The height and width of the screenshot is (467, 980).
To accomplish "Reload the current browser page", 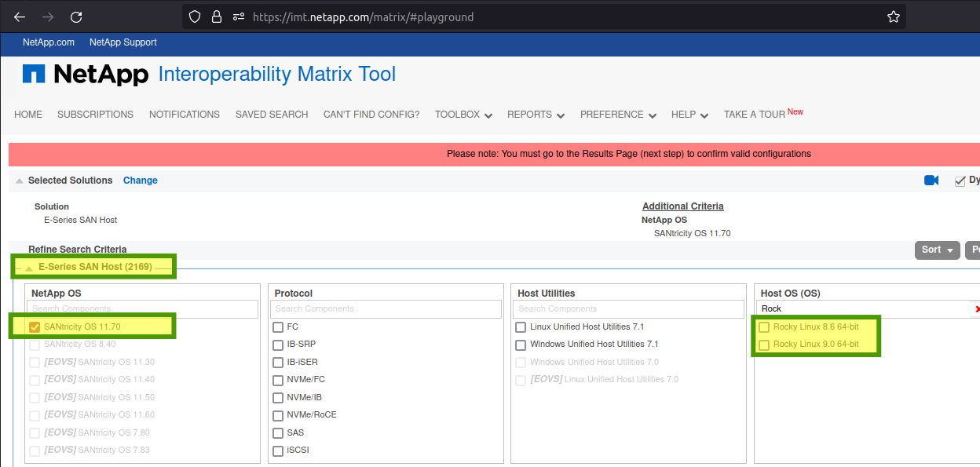I will [x=76, y=16].
